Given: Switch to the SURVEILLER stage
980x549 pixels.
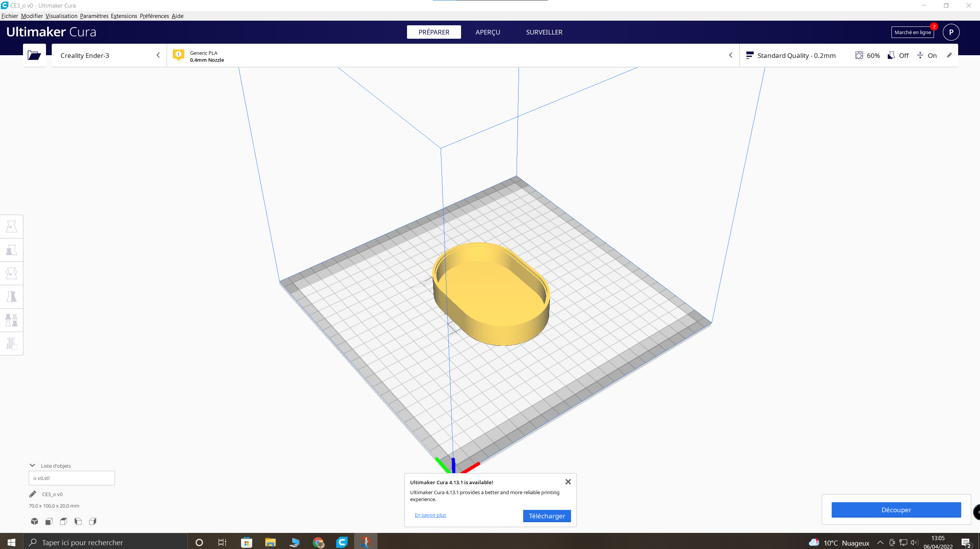Looking at the screenshot, I should pos(544,32).
